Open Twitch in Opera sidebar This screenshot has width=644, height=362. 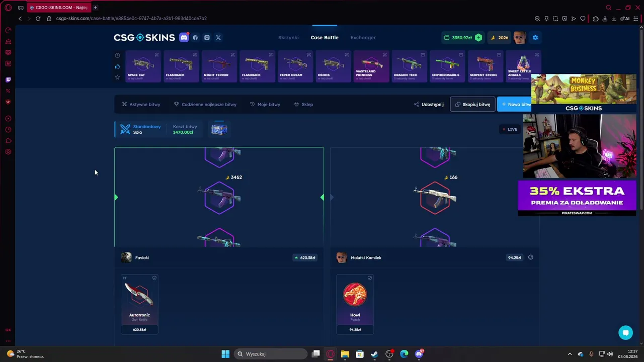(8, 79)
